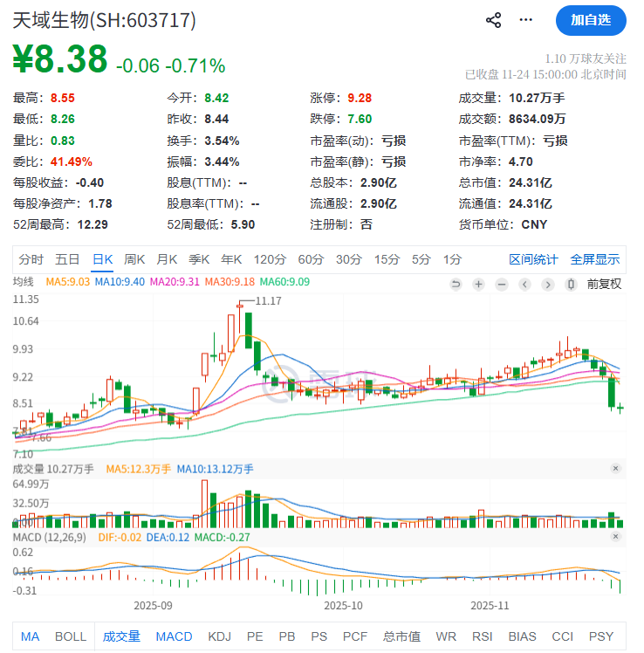Zoom out the K-line chart with the minus icon
The height and width of the screenshot is (653, 644).
coord(501,285)
